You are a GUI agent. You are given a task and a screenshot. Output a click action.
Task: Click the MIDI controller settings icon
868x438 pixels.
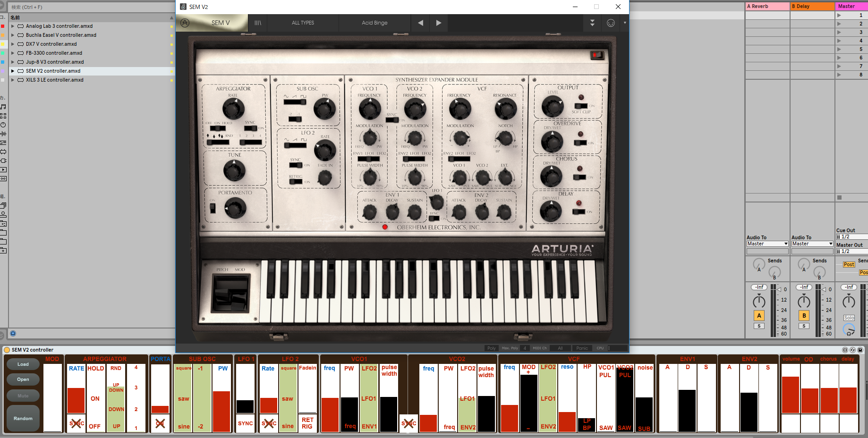[x=611, y=23]
